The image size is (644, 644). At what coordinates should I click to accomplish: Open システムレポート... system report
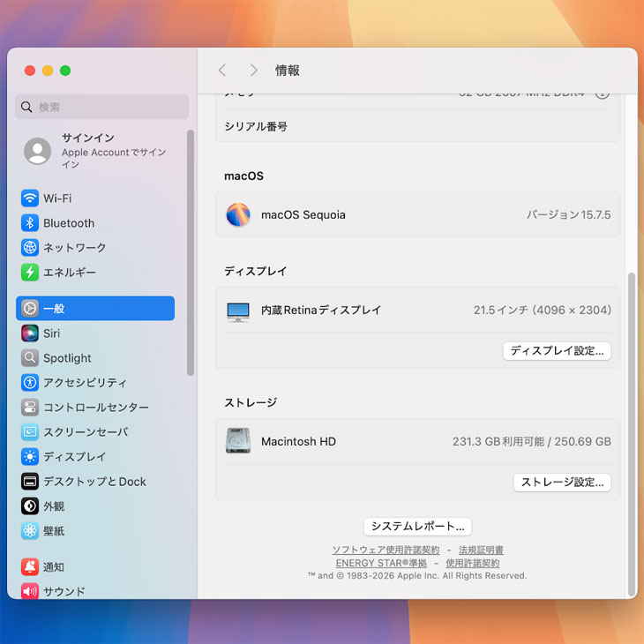pos(417,527)
